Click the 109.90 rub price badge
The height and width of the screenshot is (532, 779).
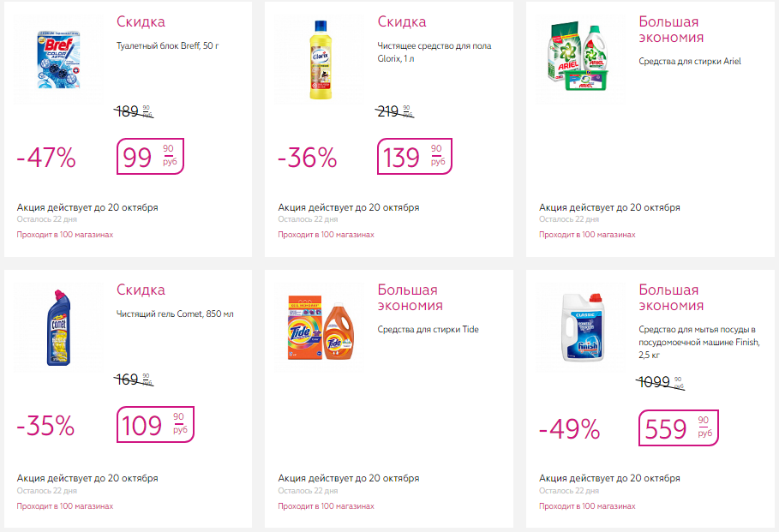point(155,425)
